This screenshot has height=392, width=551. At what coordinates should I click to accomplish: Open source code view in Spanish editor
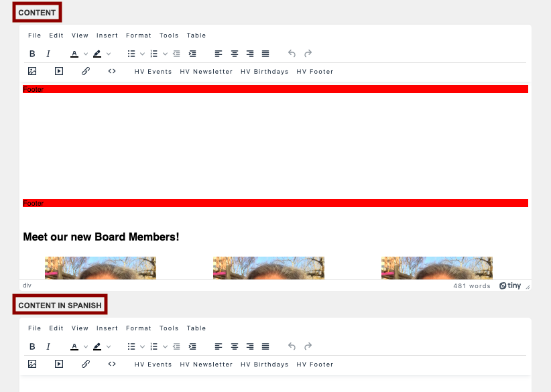112,365
